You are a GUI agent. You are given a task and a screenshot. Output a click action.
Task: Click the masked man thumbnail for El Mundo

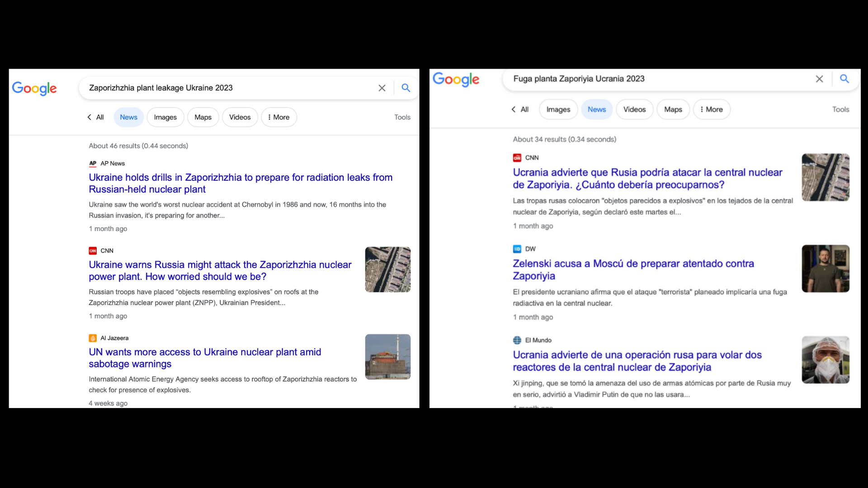click(x=826, y=360)
